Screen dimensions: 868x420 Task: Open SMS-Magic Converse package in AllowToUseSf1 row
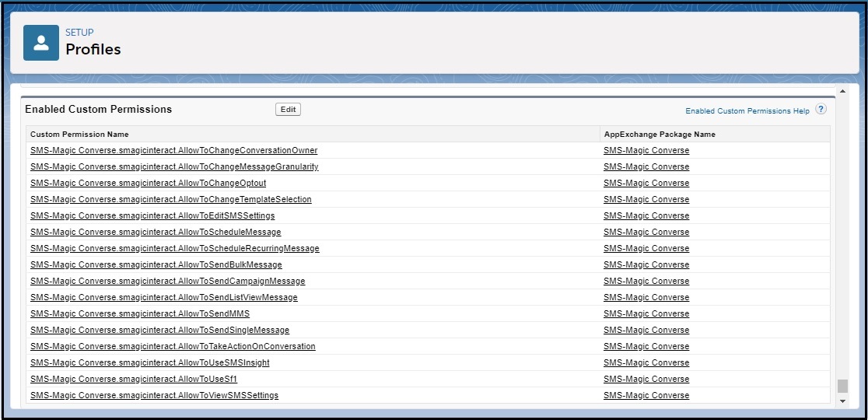pyautogui.click(x=646, y=379)
